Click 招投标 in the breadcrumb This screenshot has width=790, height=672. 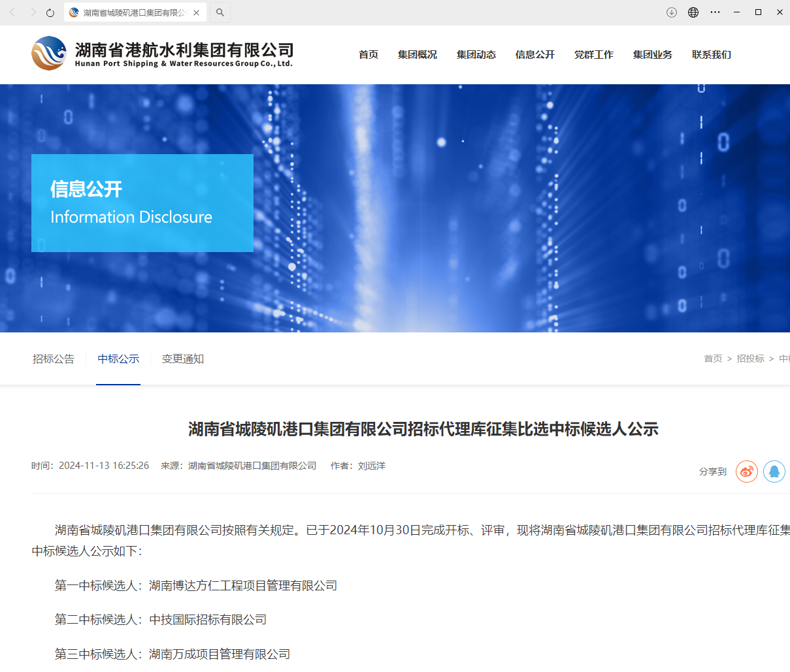[751, 359]
